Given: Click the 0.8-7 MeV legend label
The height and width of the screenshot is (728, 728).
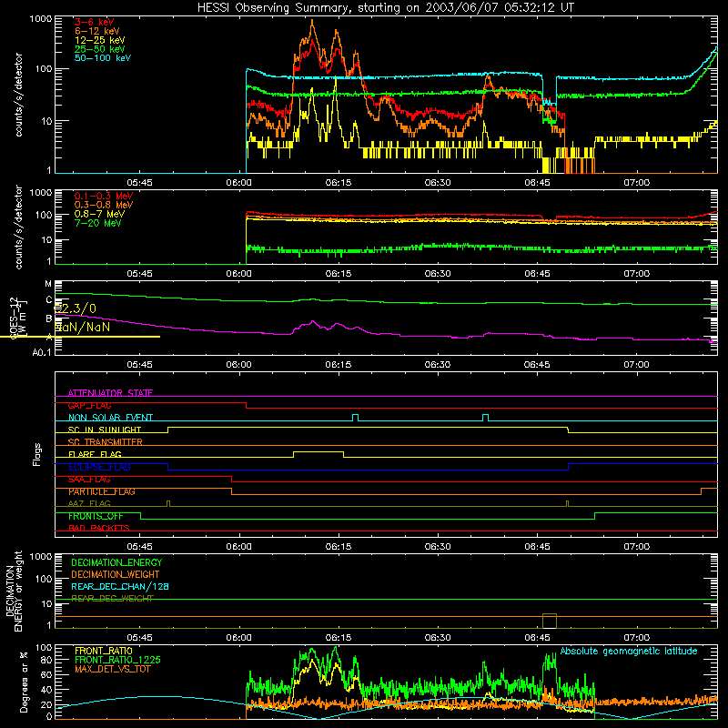Looking at the screenshot, I should coord(100,214).
